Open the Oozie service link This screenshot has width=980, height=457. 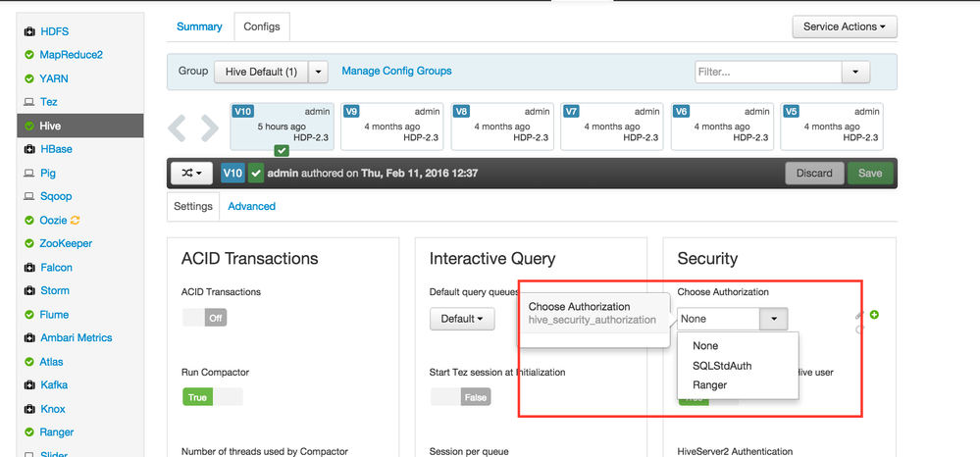(53, 220)
